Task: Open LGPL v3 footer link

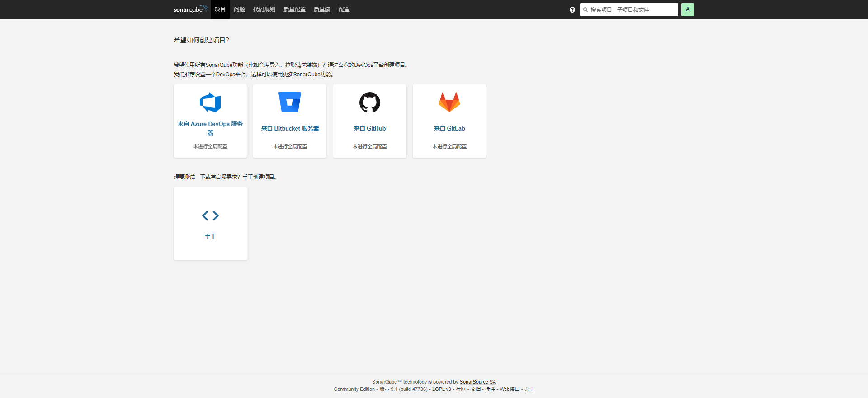Action: (x=442, y=389)
